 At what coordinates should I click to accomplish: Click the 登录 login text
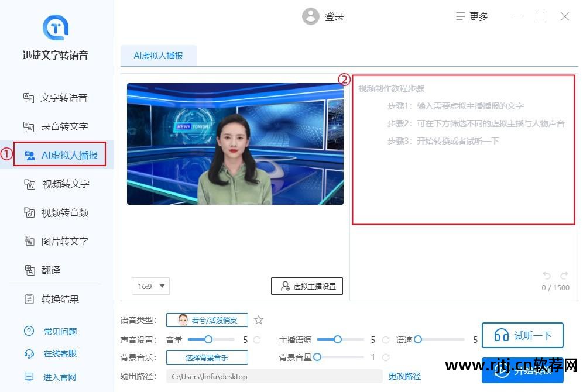tap(334, 17)
